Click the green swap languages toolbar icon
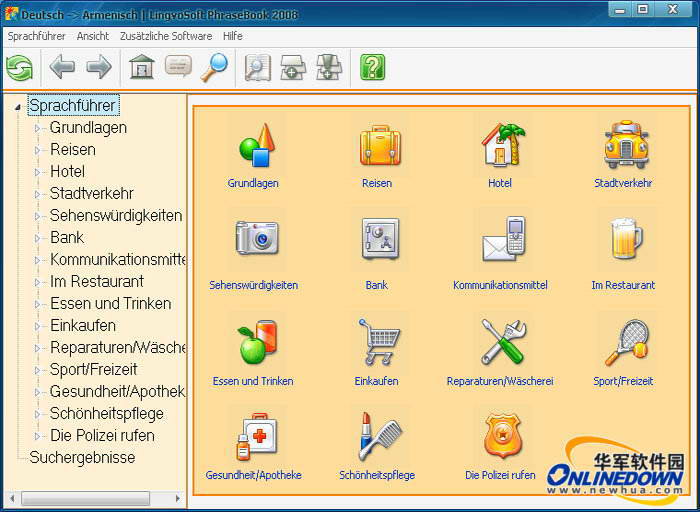 tap(19, 68)
